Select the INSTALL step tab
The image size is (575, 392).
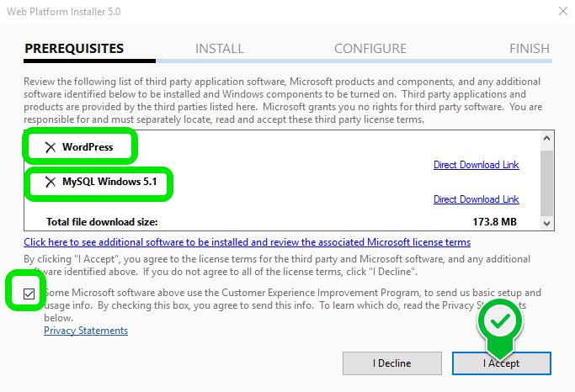click(x=219, y=48)
